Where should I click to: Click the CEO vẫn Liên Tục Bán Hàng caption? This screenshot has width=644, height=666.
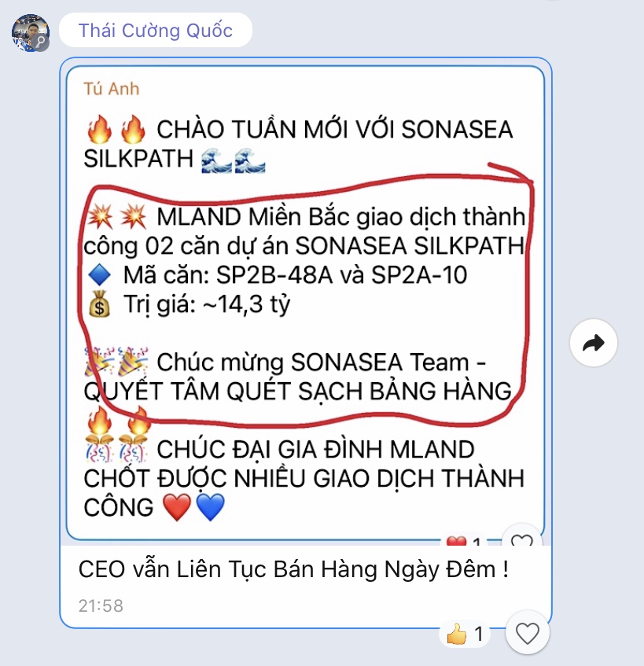[293, 569]
